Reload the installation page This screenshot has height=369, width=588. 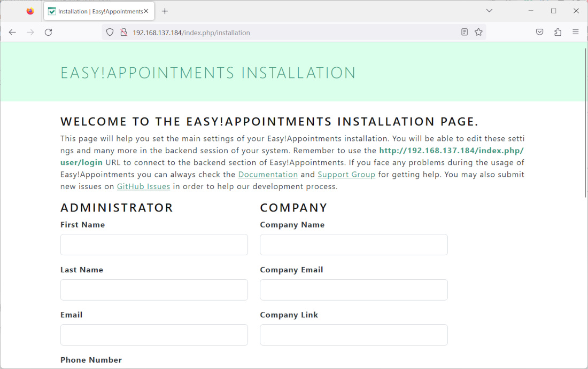point(48,32)
